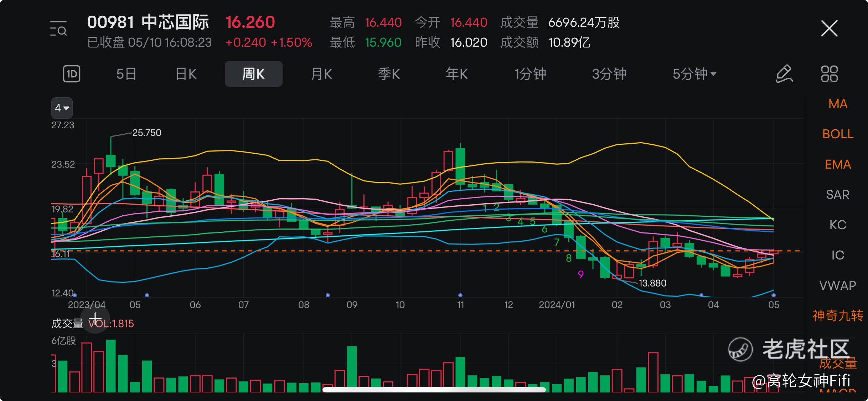The height and width of the screenshot is (401, 868).
Task: Click the 13.880 low price label
Action: click(x=652, y=283)
